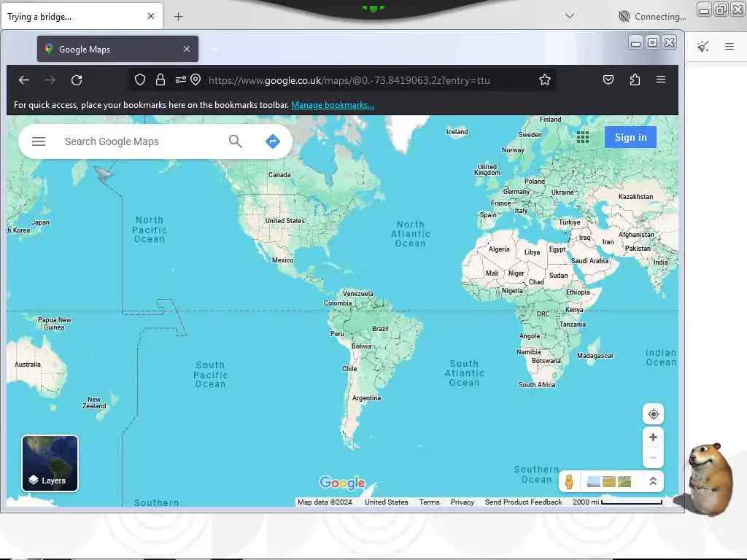Click the Manage bookmarks link
This screenshot has height=560, width=747.
(333, 105)
